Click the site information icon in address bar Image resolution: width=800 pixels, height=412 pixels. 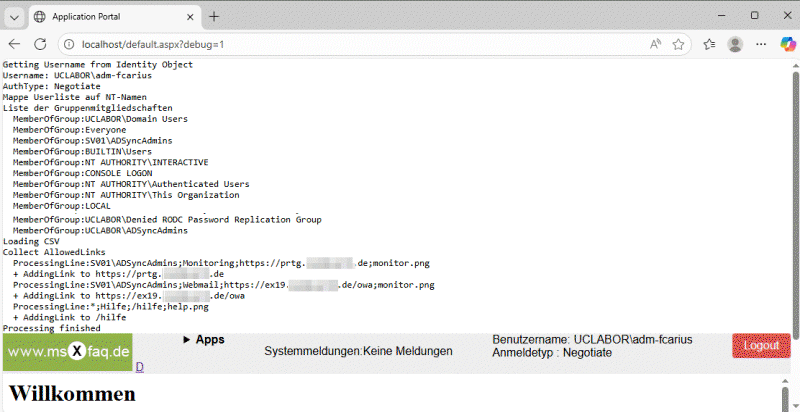69,44
